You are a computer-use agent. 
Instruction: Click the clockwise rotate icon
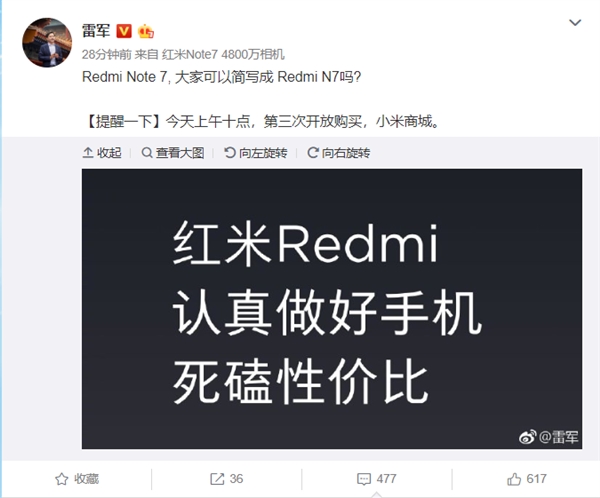pos(313,153)
